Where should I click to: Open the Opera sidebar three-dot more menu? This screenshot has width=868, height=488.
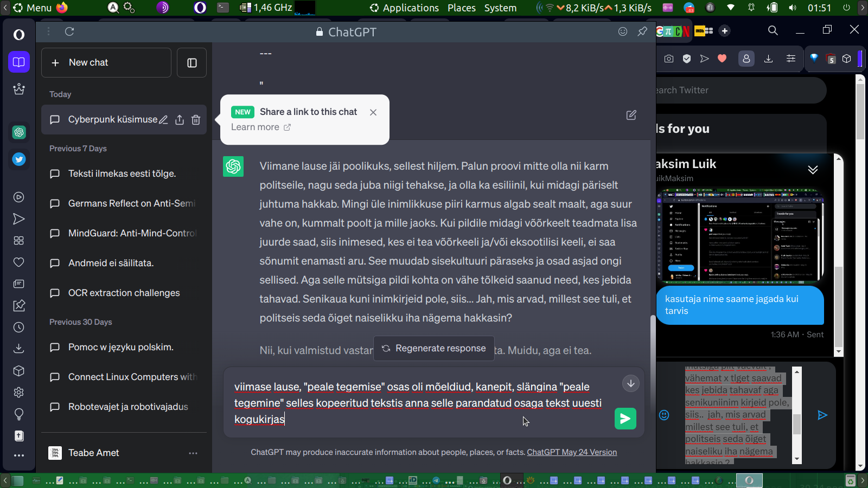(x=19, y=455)
